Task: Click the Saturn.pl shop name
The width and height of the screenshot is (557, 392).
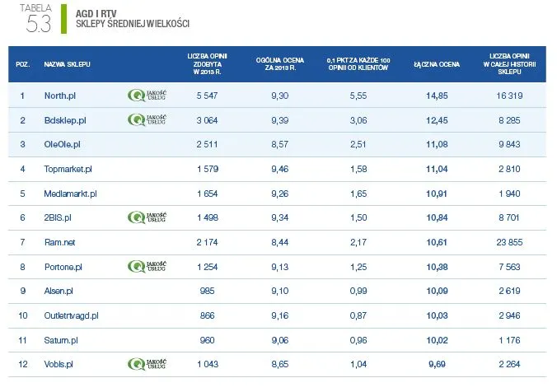Action: [x=60, y=339]
